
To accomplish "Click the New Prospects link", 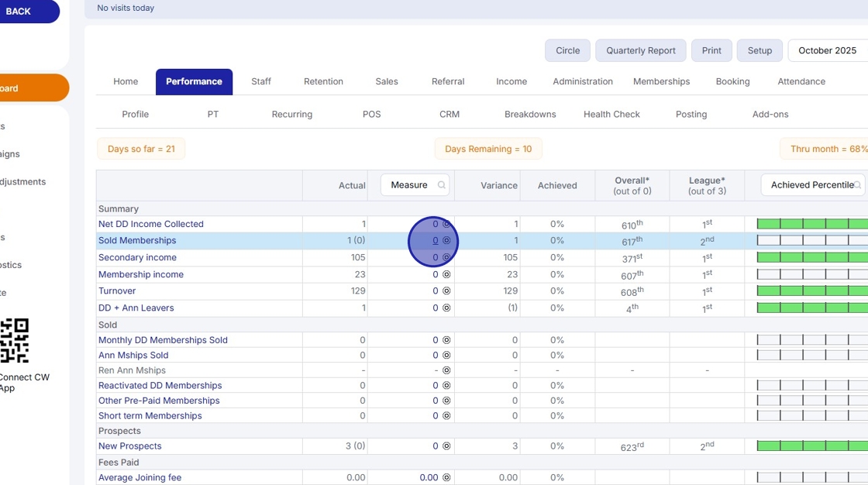I will (129, 446).
